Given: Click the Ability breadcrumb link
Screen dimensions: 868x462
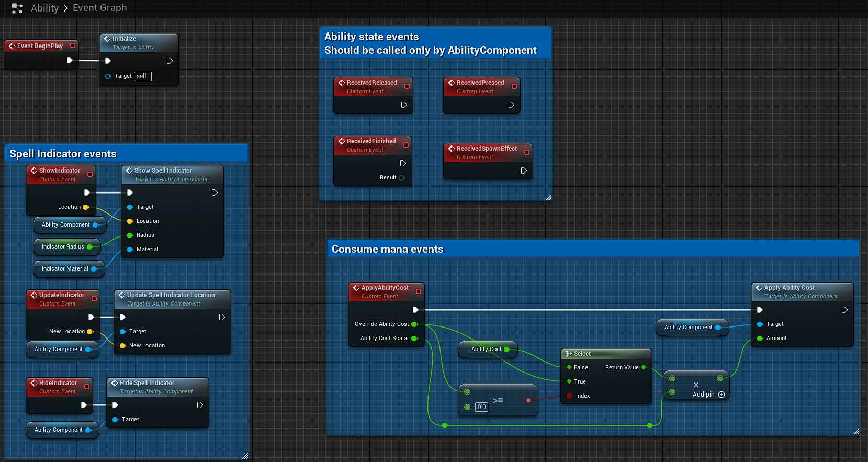Looking at the screenshot, I should 44,8.
